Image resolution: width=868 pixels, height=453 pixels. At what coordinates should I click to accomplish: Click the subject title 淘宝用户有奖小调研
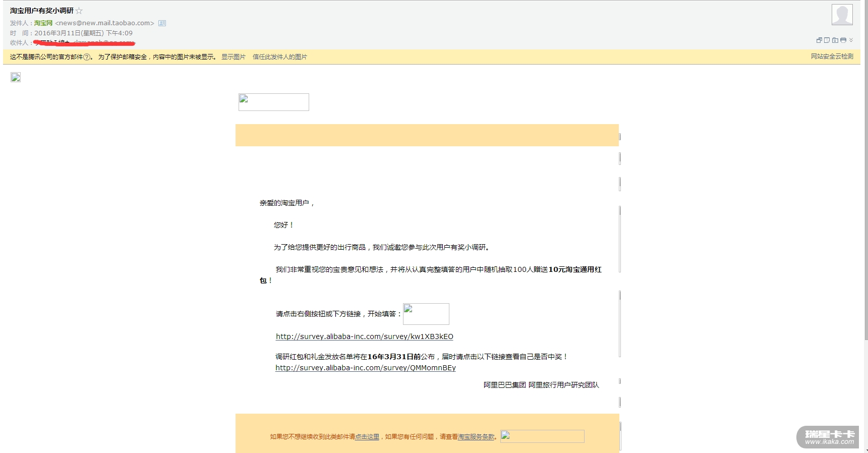tap(42, 11)
